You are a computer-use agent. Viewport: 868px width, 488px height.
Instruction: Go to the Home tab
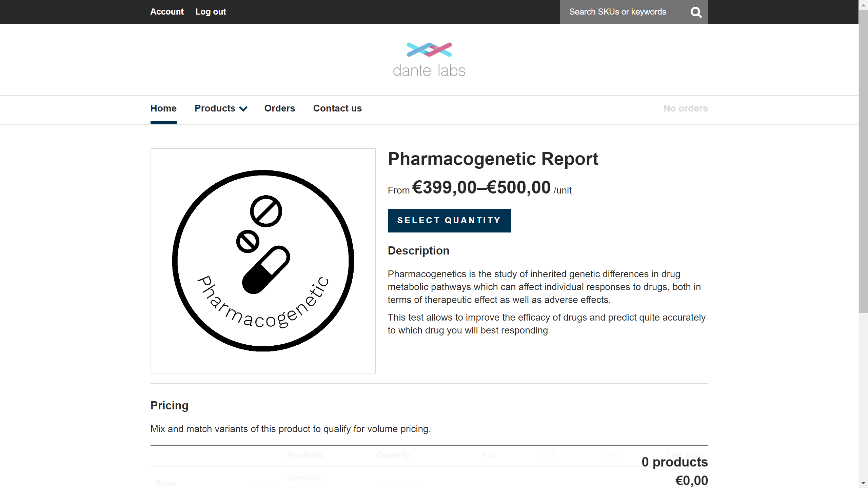tap(163, 108)
